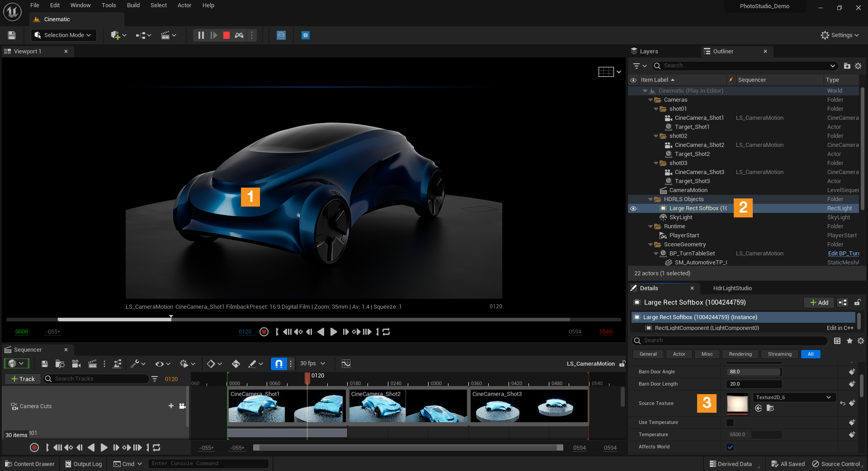Select the General filter in Details

click(x=648, y=354)
